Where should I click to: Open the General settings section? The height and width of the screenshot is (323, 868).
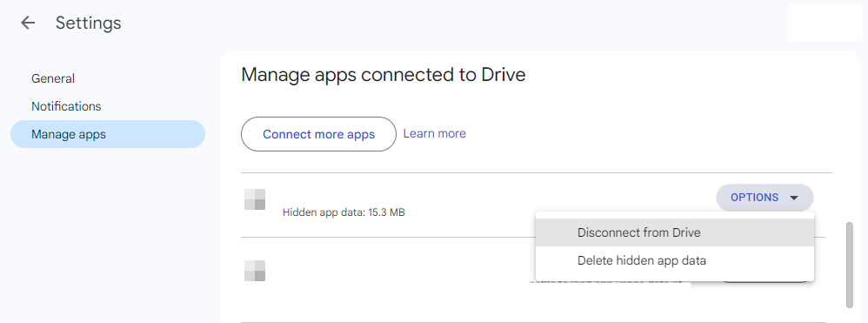pyautogui.click(x=53, y=78)
